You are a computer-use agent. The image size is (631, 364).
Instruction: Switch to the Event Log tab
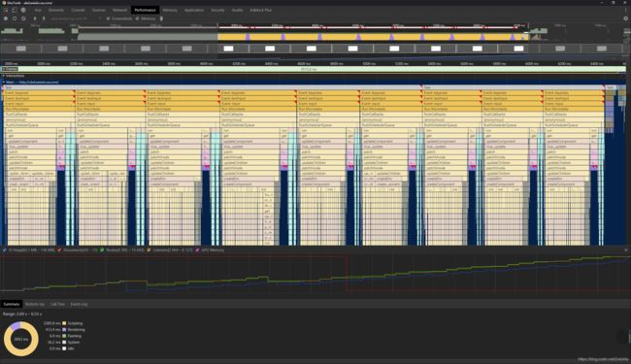[79, 304]
